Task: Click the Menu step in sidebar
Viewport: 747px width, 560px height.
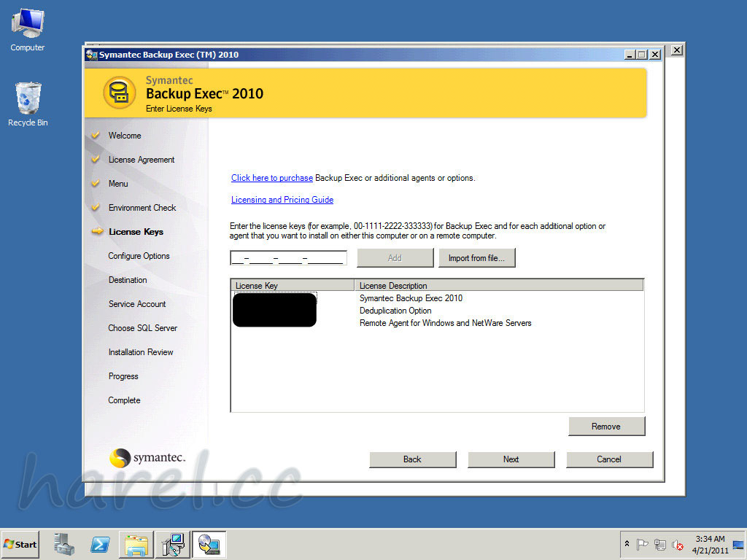Action: (x=118, y=184)
